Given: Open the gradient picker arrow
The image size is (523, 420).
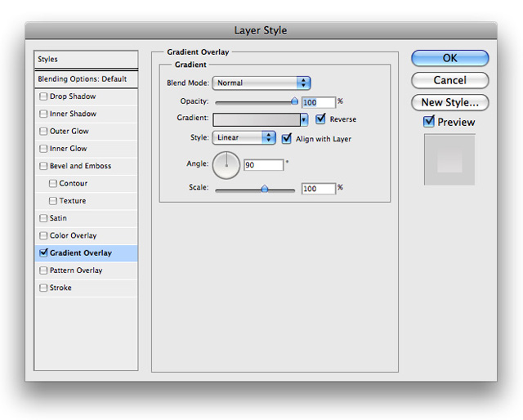Looking at the screenshot, I should tap(304, 119).
